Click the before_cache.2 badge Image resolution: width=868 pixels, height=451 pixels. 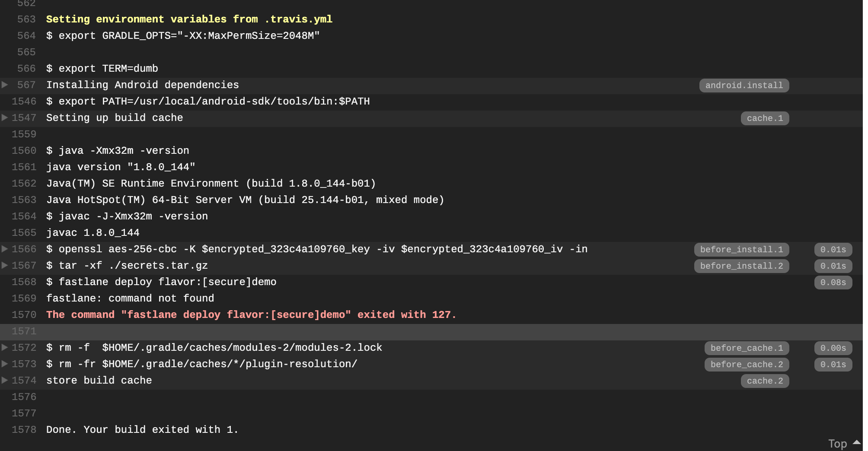[747, 364]
